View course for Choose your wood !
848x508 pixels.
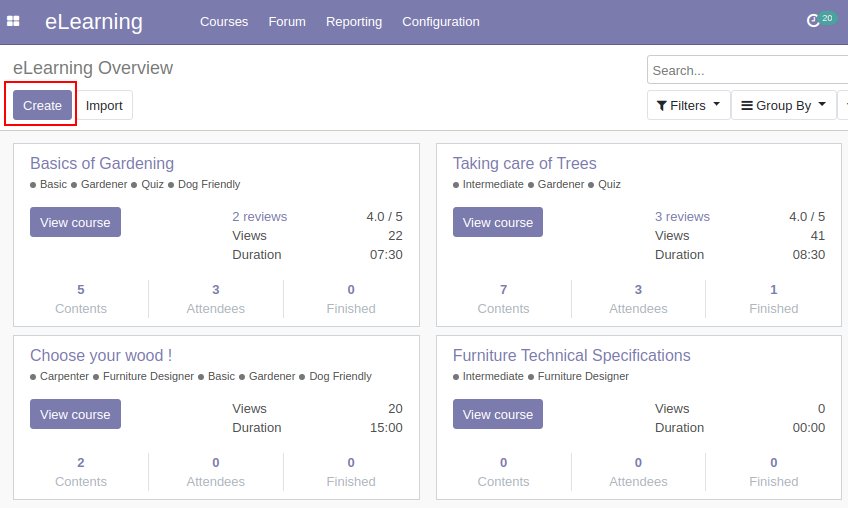tap(75, 414)
